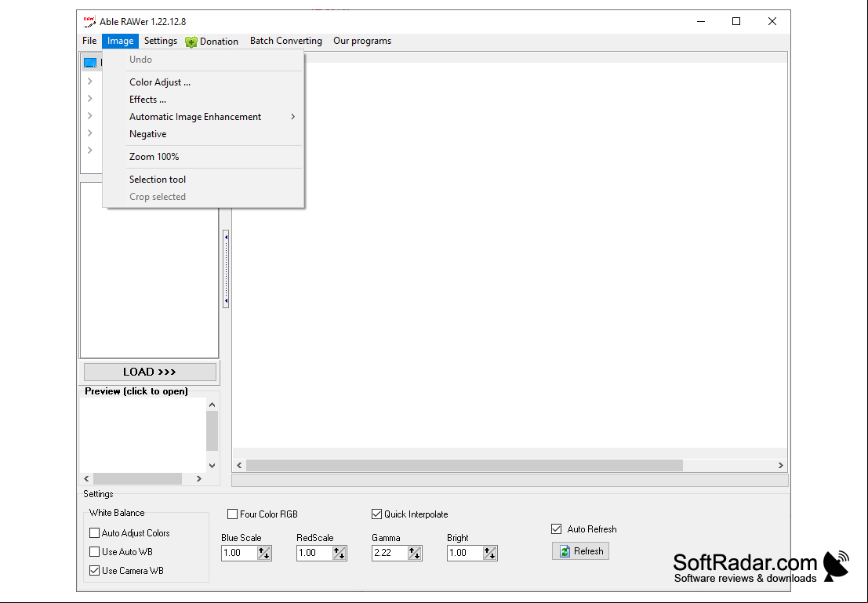Disable the Auto Refresh checkbox
Viewport: 868px width, 603px height.
point(557,529)
